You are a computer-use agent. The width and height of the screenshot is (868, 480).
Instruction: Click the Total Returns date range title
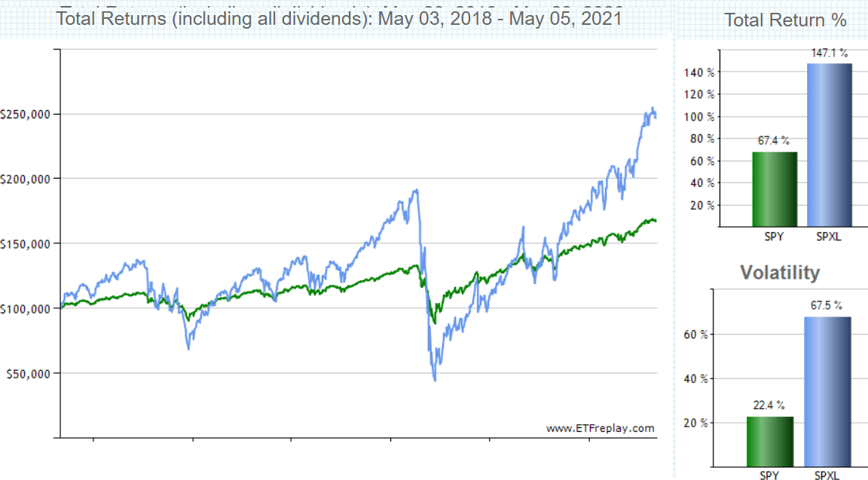(x=339, y=19)
